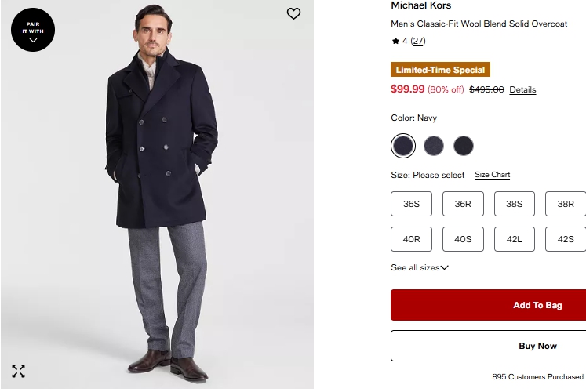Pick the third dark color swatch
Image resolution: width=586 pixels, height=392 pixels.
464,146
